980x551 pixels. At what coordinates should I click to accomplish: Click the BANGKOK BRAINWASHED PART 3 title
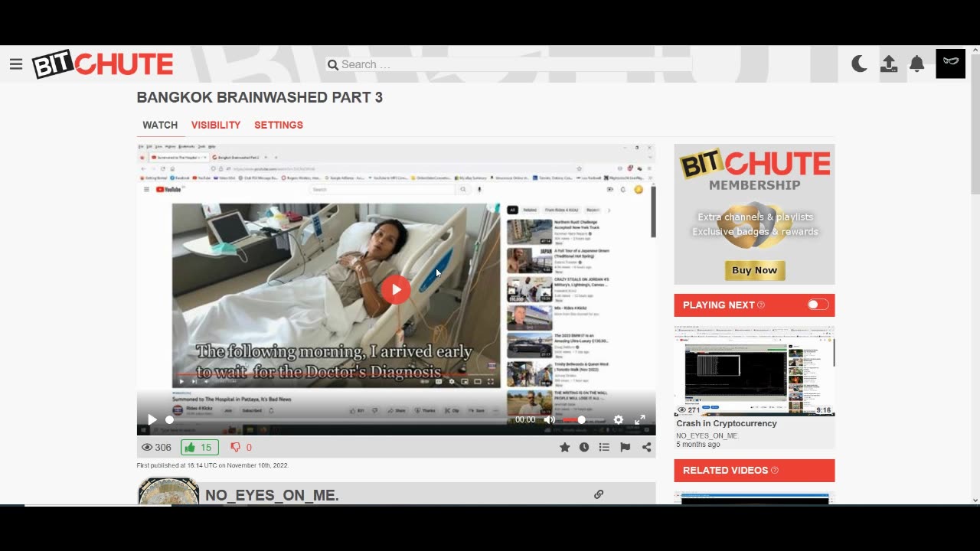(x=260, y=97)
